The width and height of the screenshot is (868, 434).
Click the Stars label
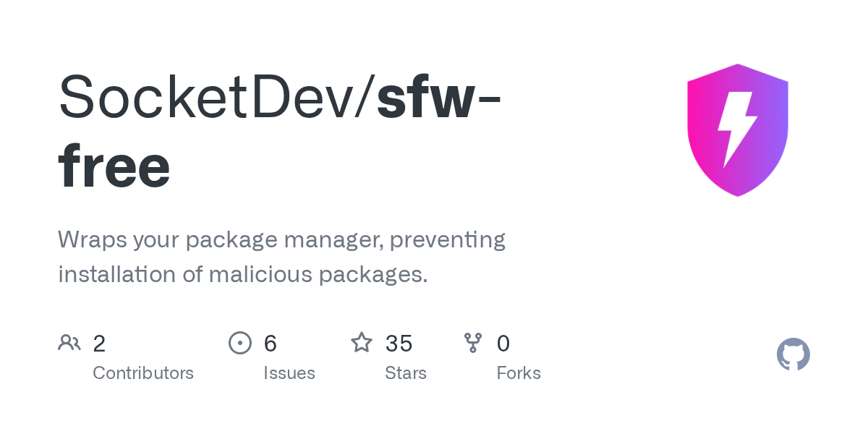[406, 373]
